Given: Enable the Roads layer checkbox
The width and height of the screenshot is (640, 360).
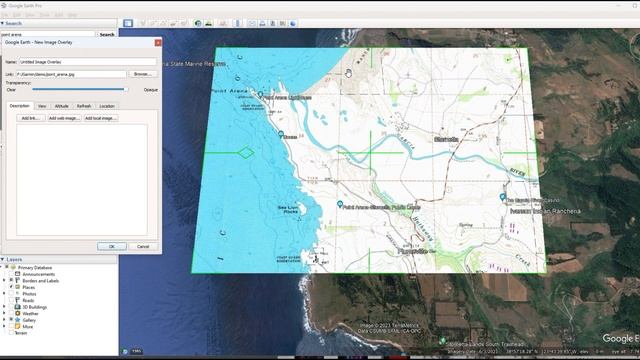Looking at the screenshot, I should [x=11, y=300].
